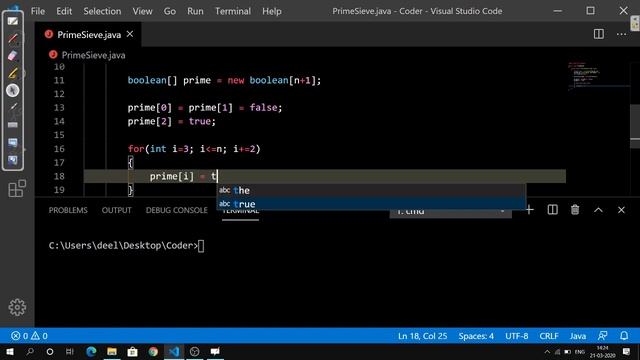Create a new terminal with plus icon

(x=529, y=210)
